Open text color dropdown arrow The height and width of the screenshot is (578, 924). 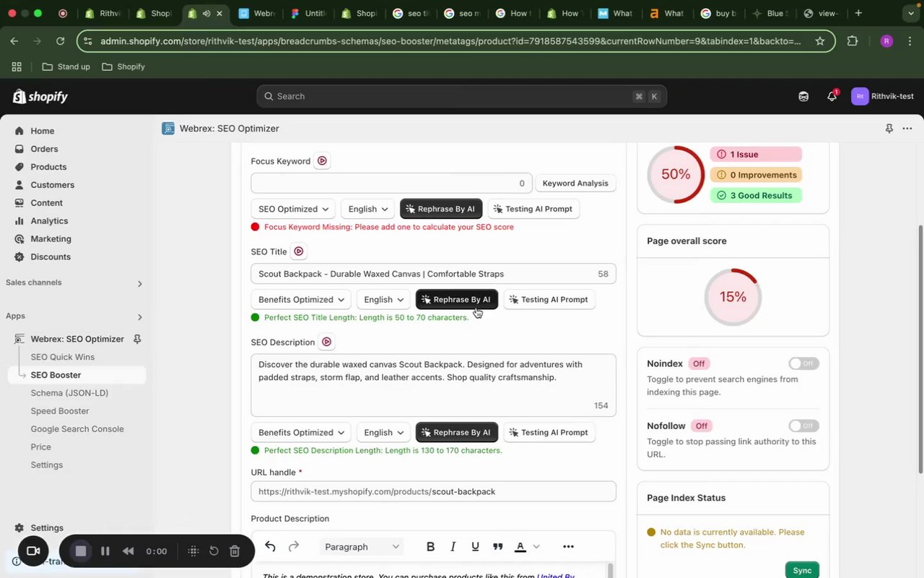[536, 547]
